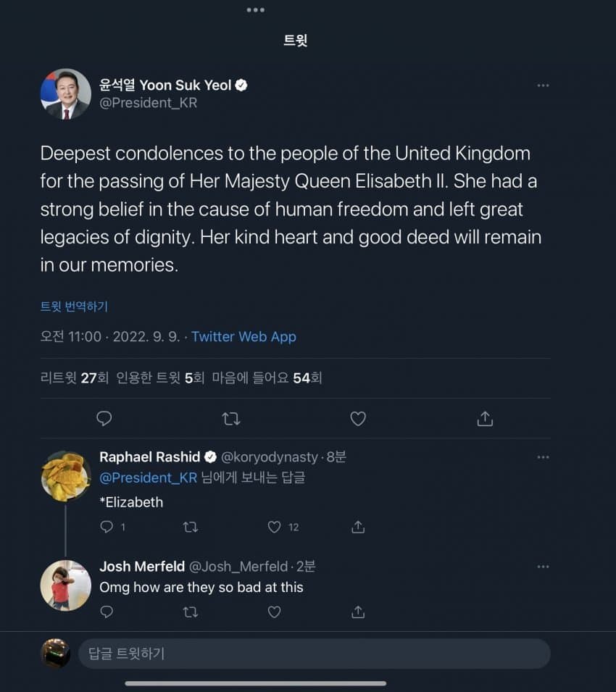Retweet the main Yoon Suk Yeol tweet

tap(231, 418)
